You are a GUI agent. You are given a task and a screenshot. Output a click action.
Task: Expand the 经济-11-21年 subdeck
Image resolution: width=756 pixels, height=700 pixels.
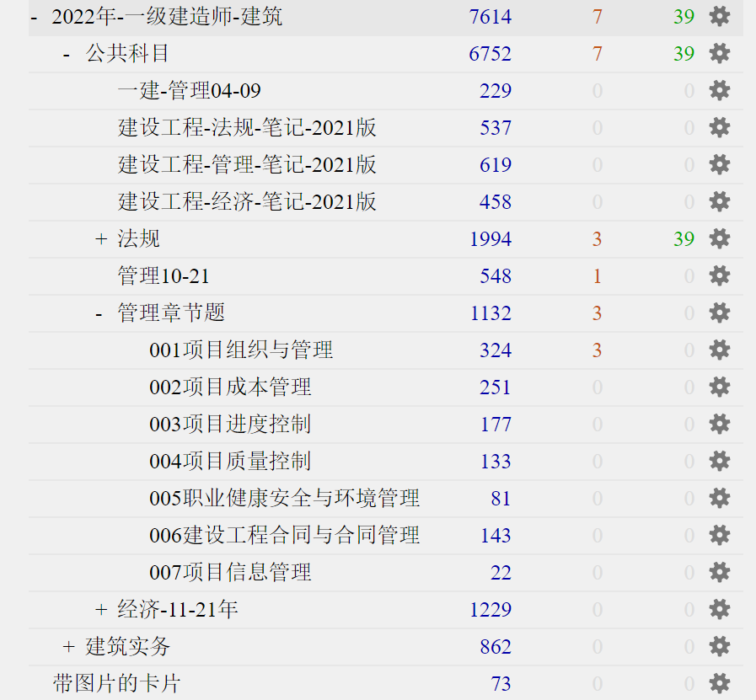tap(101, 611)
